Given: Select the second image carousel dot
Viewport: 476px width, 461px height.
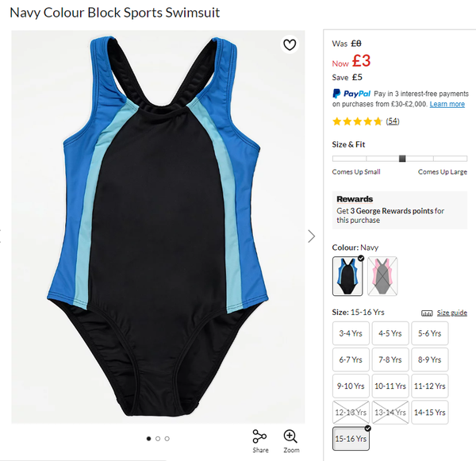Looking at the screenshot, I should pyautogui.click(x=158, y=439).
